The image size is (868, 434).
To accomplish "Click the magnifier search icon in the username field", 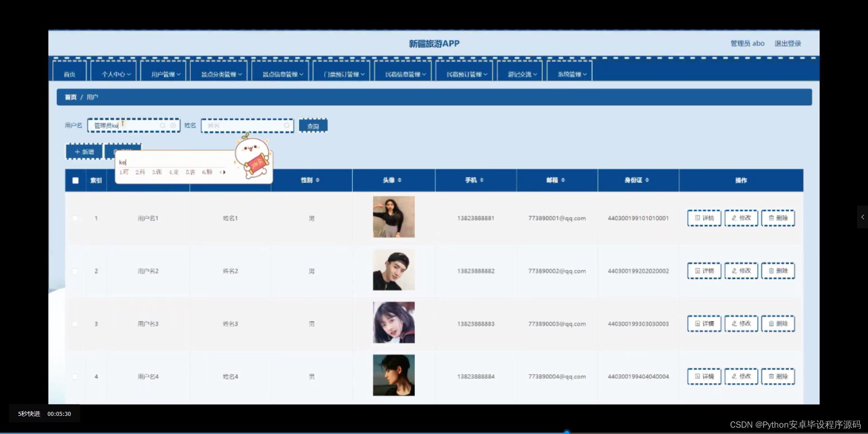I will (163, 125).
